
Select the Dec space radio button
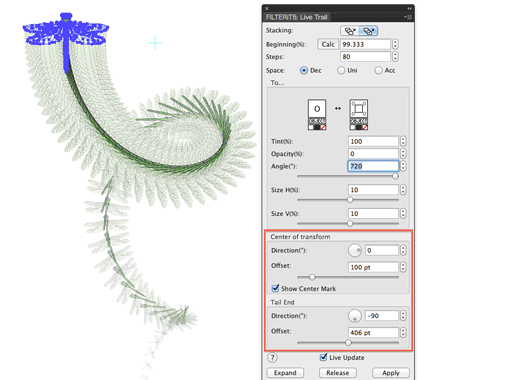304,70
